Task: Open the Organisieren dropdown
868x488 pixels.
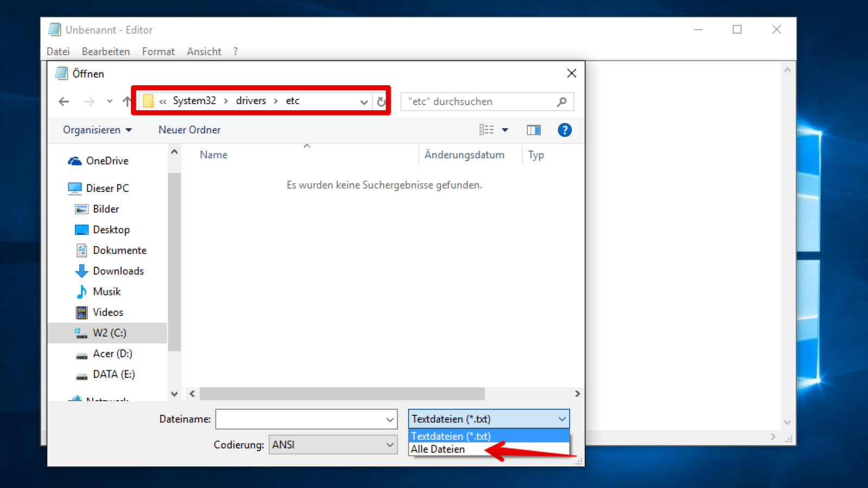Action: coord(97,130)
